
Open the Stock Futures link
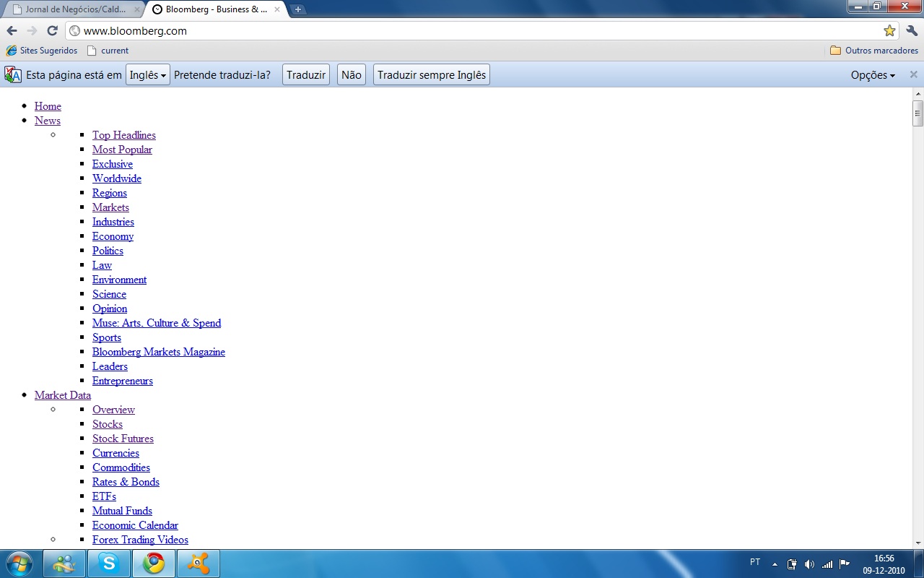pos(123,439)
